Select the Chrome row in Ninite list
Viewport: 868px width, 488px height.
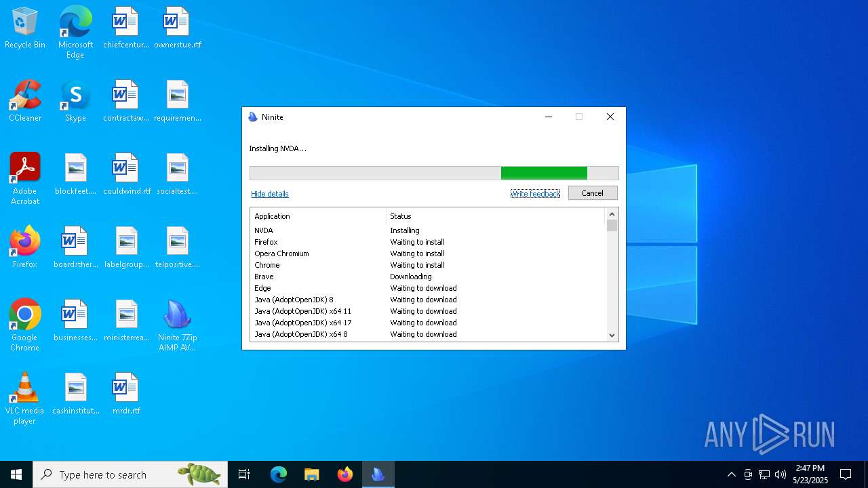pyautogui.click(x=428, y=265)
